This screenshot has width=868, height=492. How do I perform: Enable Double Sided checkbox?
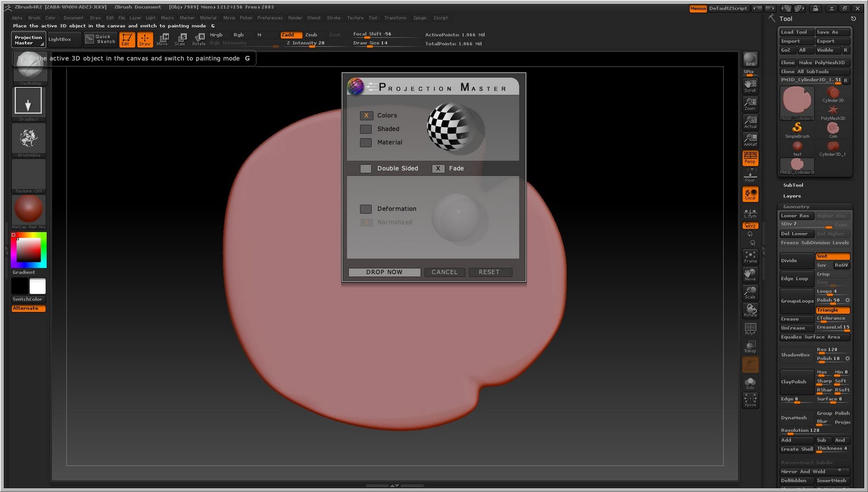point(366,168)
